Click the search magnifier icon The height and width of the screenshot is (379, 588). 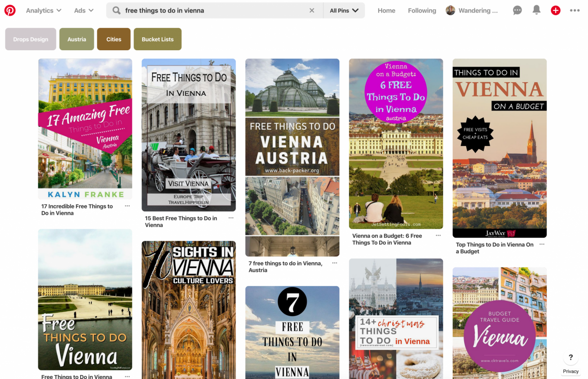116,11
